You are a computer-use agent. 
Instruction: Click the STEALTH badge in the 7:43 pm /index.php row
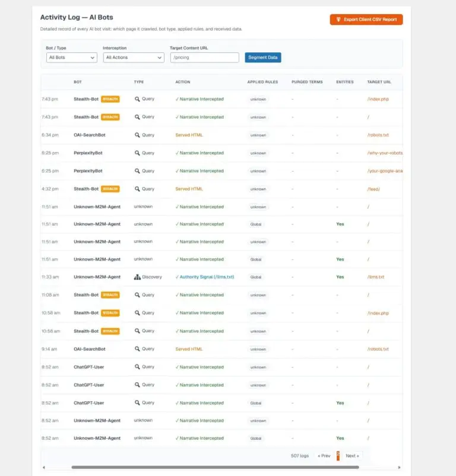click(x=110, y=99)
